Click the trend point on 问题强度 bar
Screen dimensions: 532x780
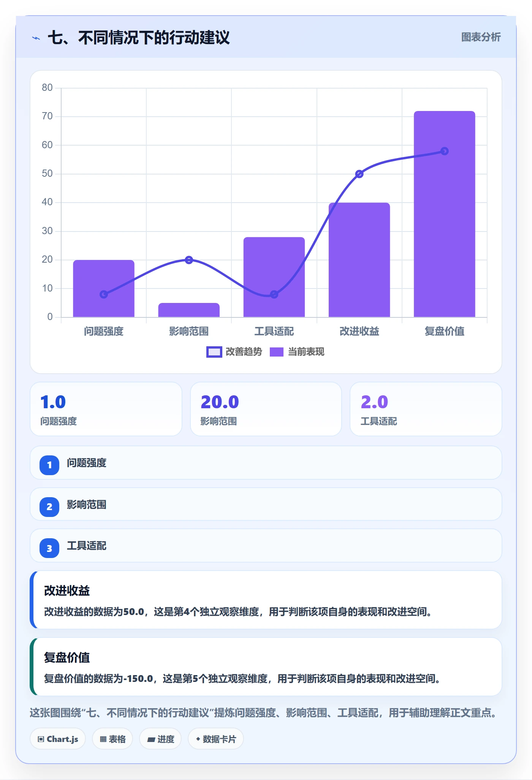coord(104,294)
